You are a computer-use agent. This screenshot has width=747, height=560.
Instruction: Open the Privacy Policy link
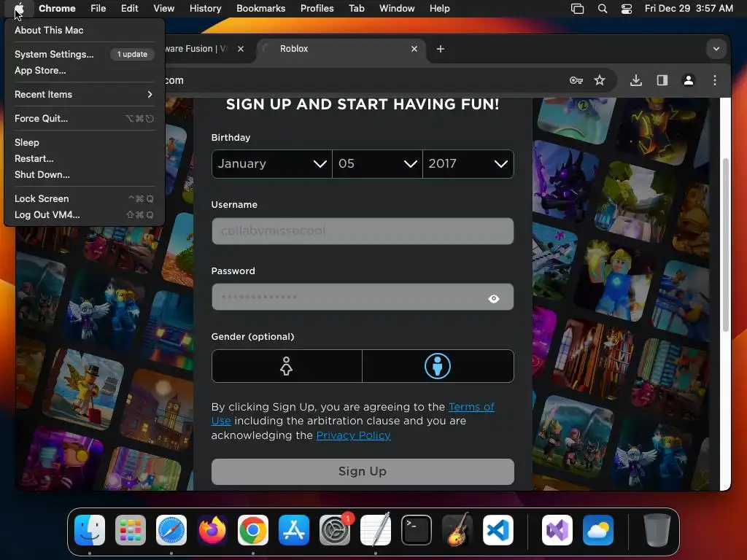click(353, 435)
